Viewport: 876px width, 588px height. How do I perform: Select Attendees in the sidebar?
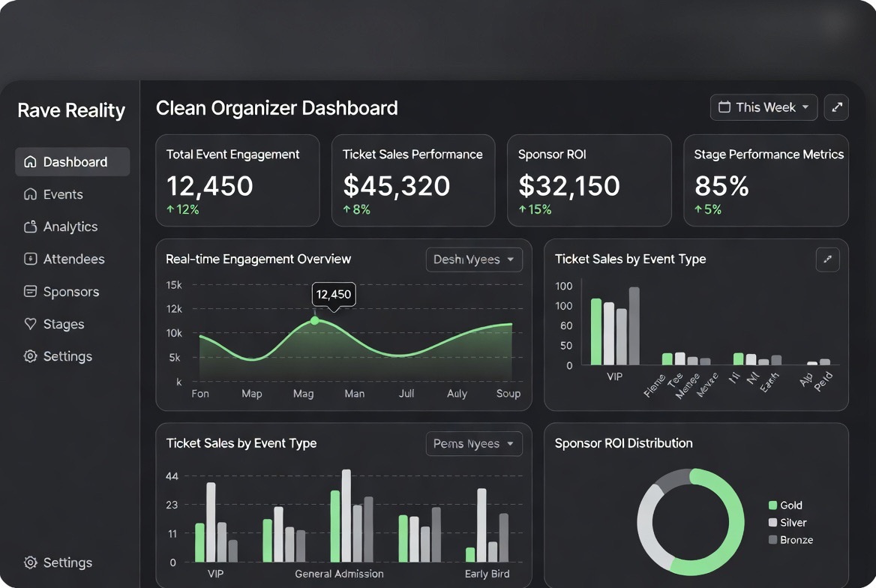[x=64, y=259]
